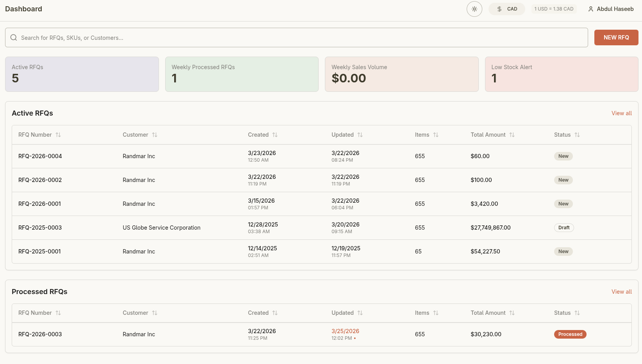Image resolution: width=642 pixels, height=364 pixels.
Task: Click the Dashboard page title
Action: [x=23, y=9]
